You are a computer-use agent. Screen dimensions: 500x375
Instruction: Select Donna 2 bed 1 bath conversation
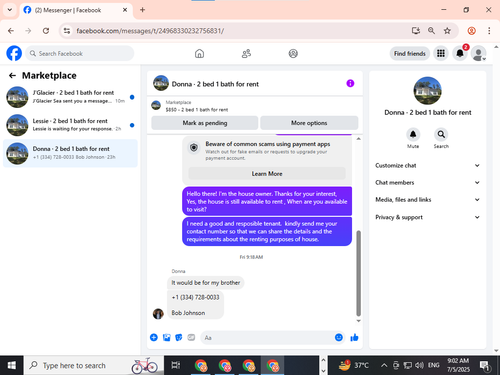pyautogui.click(x=70, y=153)
